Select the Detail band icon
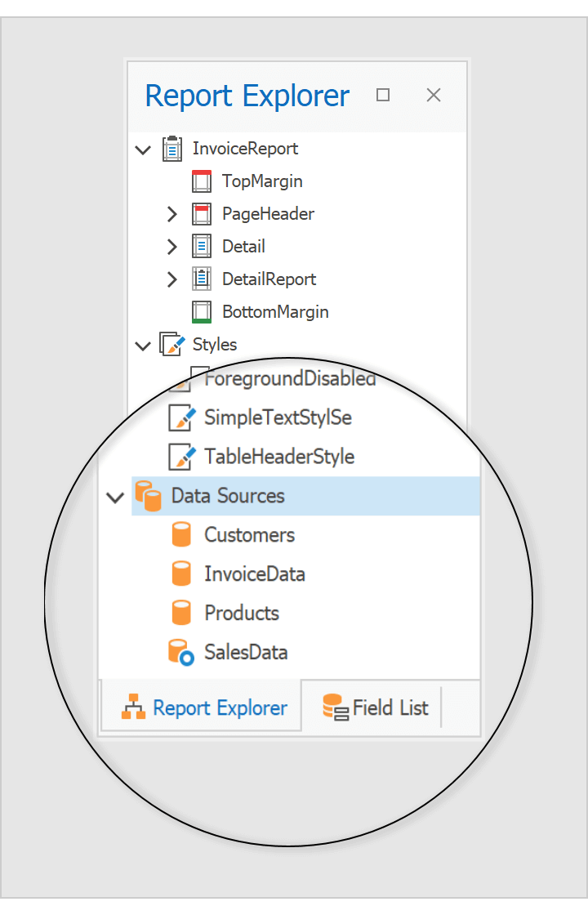 pos(202,246)
